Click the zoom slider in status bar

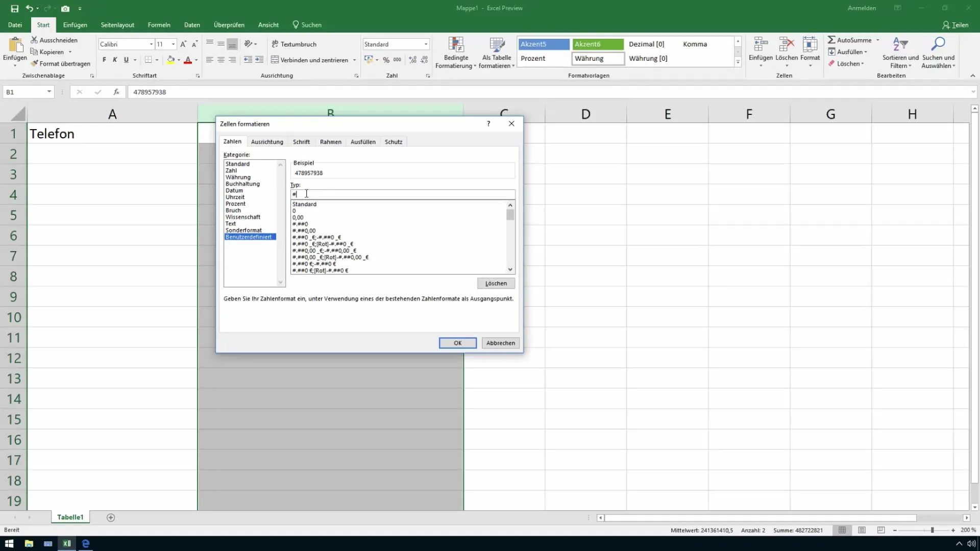(932, 530)
